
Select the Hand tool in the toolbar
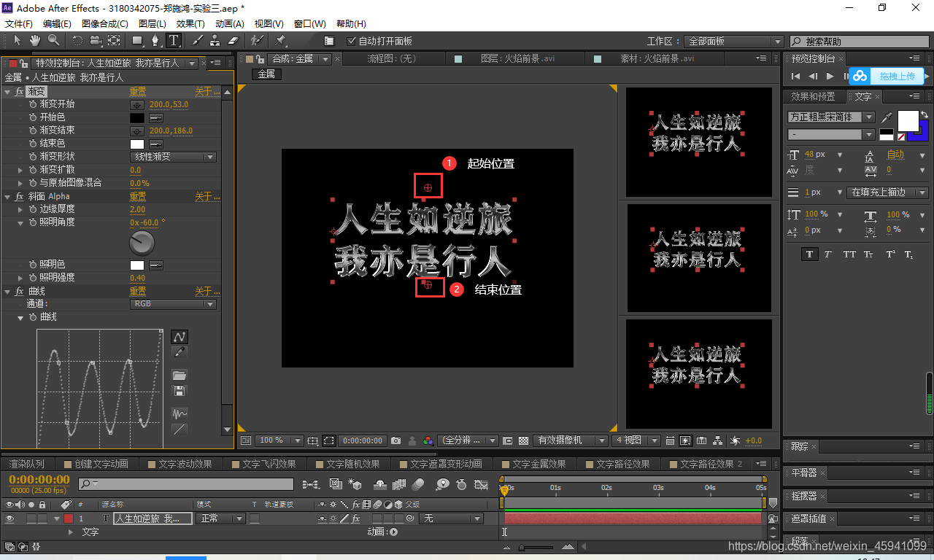pyautogui.click(x=34, y=41)
